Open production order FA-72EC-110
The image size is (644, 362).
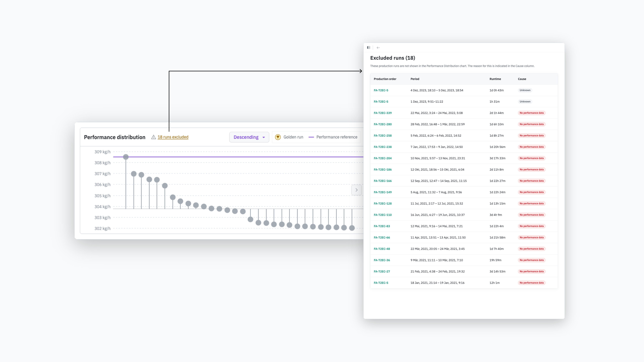coord(383,215)
